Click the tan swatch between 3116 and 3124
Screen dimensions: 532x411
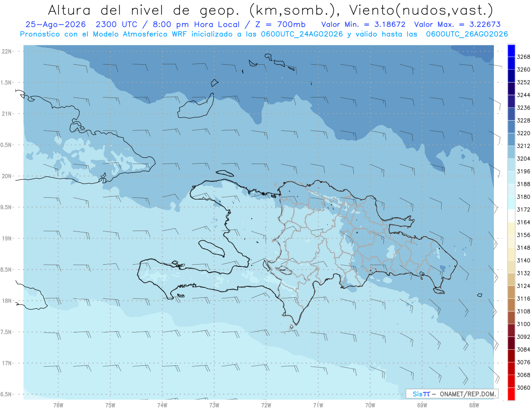511,292
